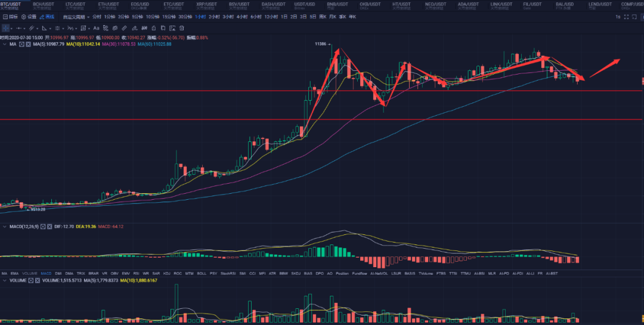This screenshot has width=644, height=325.
Task: Choose the KDJ indicator
Action: [166, 273]
